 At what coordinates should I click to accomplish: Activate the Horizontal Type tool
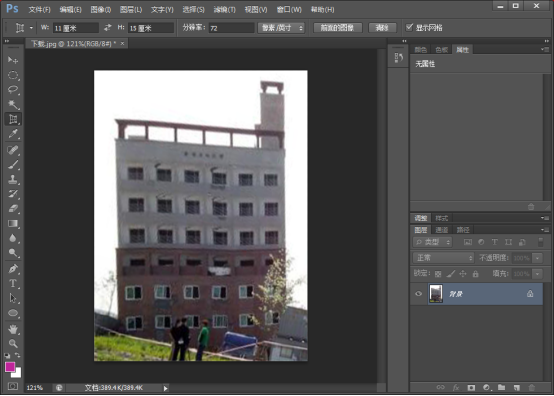pyautogui.click(x=13, y=283)
